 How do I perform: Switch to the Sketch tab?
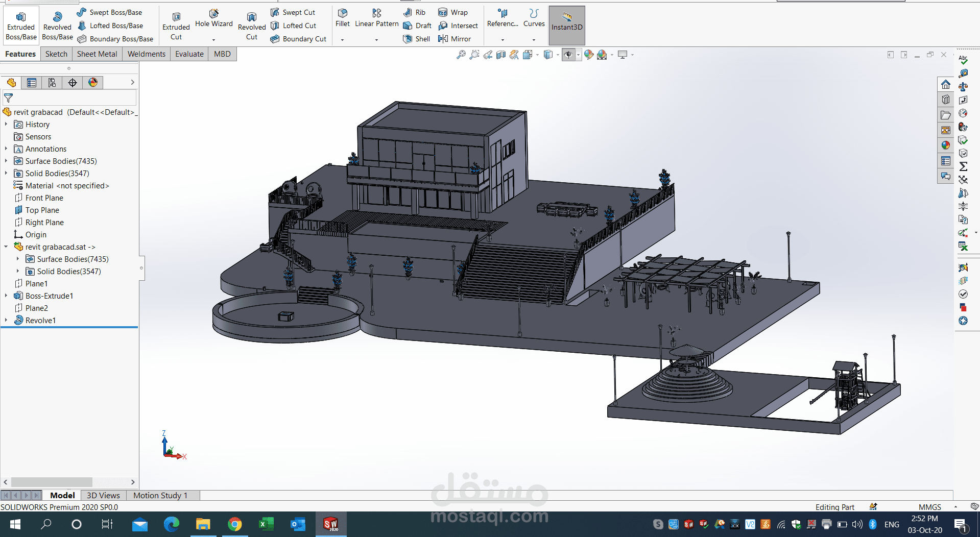[56, 54]
